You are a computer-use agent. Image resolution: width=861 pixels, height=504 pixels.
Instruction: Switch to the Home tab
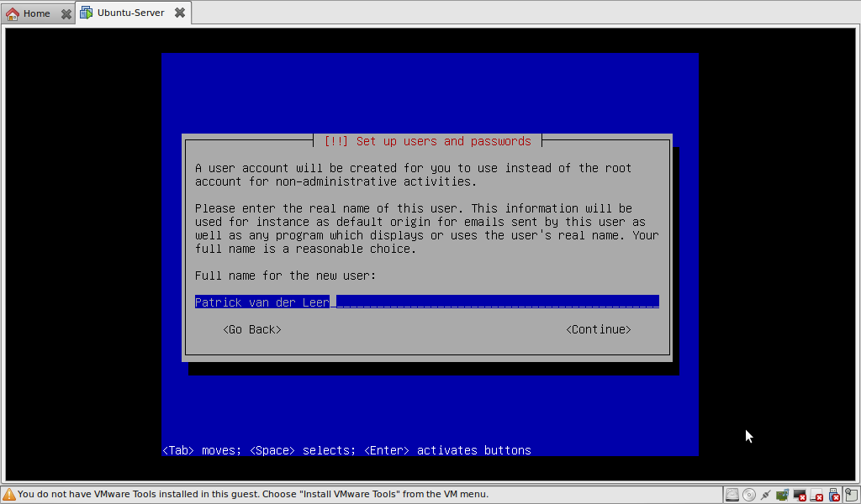[37, 13]
